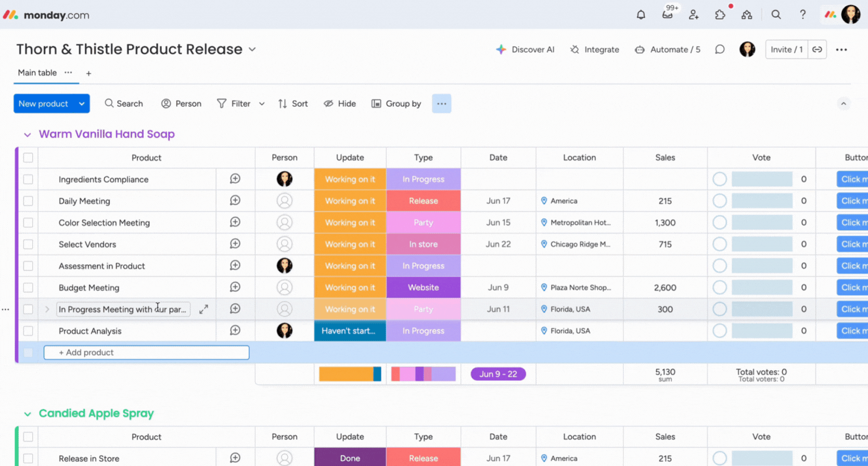This screenshot has height=466, width=868.
Task: Add a new board view with plus
Action: click(x=88, y=73)
